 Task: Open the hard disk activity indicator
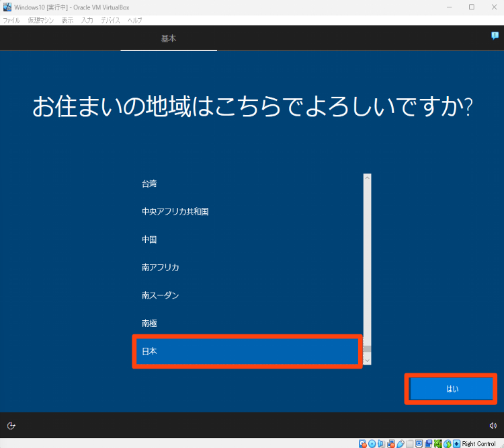[363, 443]
